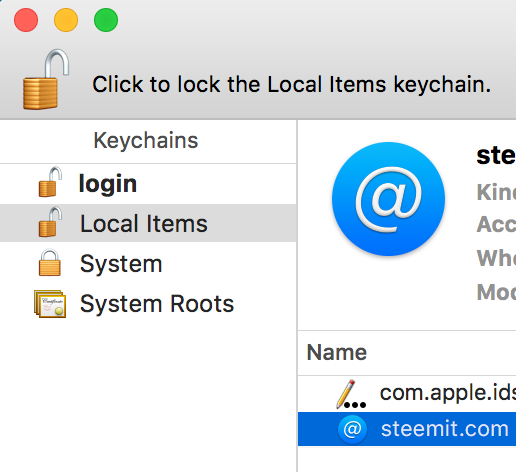The image size is (516, 472).
Task: Select the steemit.com password entry
Action: tap(407, 429)
